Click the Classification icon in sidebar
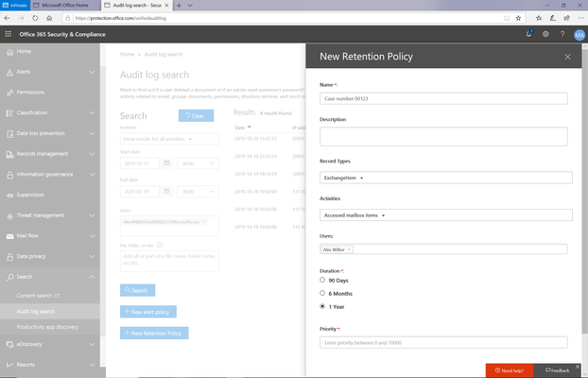588x378 pixels. coord(10,113)
